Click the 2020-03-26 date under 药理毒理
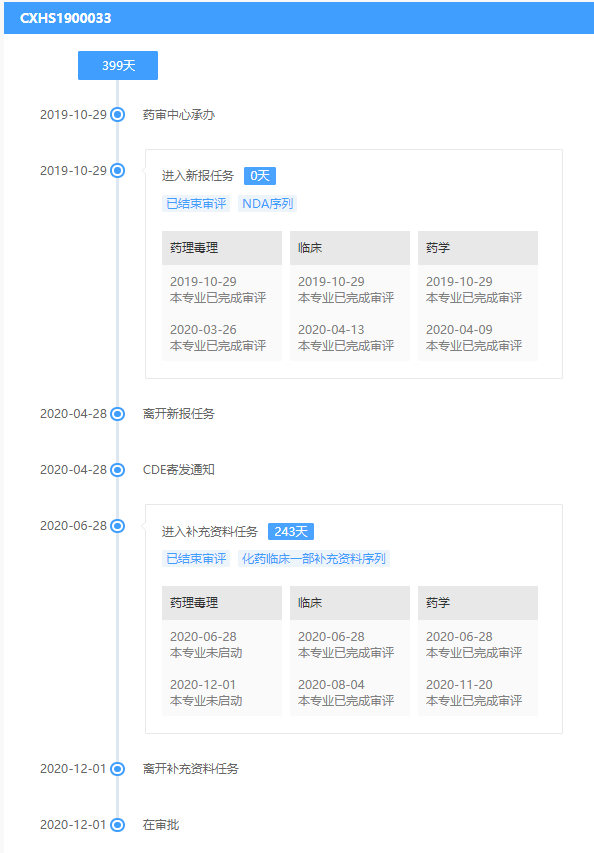The image size is (594, 853). [203, 330]
